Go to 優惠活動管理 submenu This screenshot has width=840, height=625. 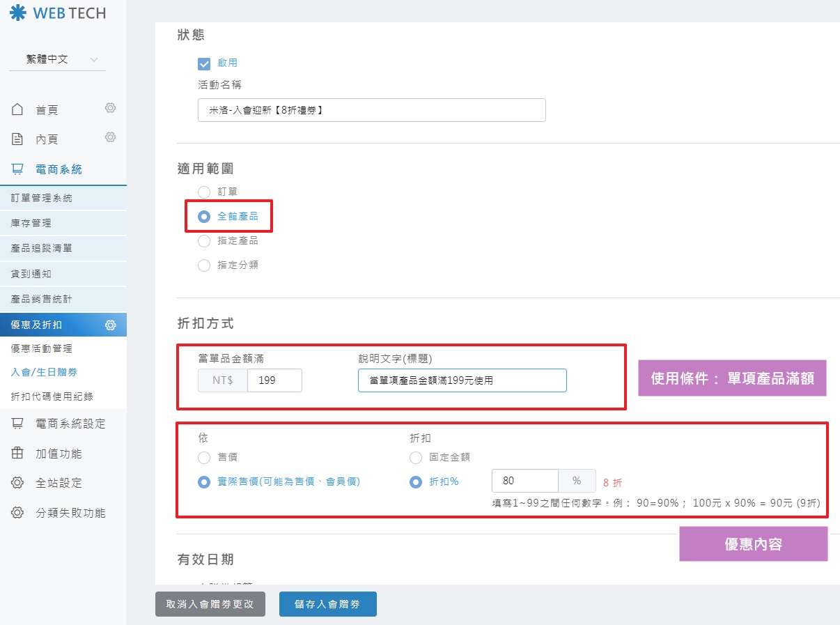42,348
